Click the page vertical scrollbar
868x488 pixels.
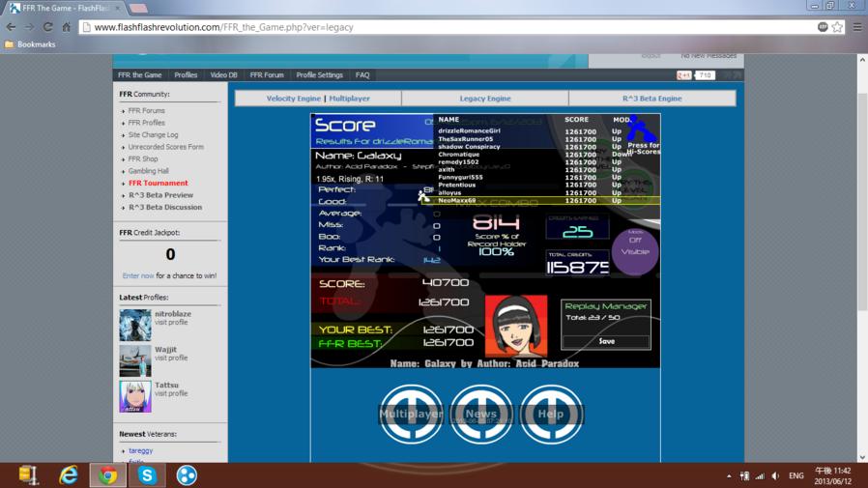(x=862, y=202)
